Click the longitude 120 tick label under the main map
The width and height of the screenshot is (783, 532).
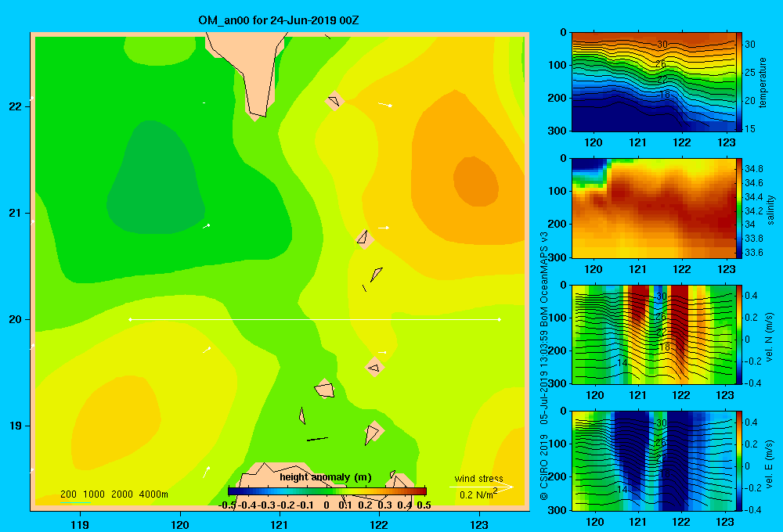(180, 524)
